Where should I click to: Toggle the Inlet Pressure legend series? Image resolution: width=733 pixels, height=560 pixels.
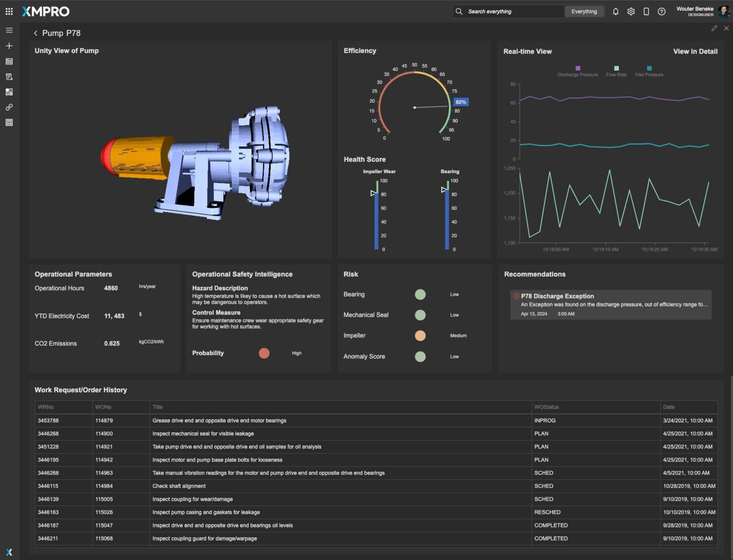tap(649, 72)
